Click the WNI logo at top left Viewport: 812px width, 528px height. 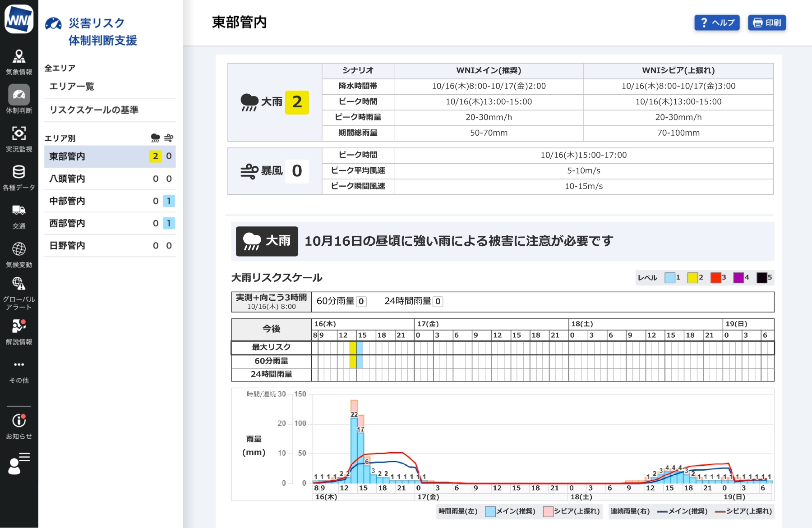click(x=19, y=19)
